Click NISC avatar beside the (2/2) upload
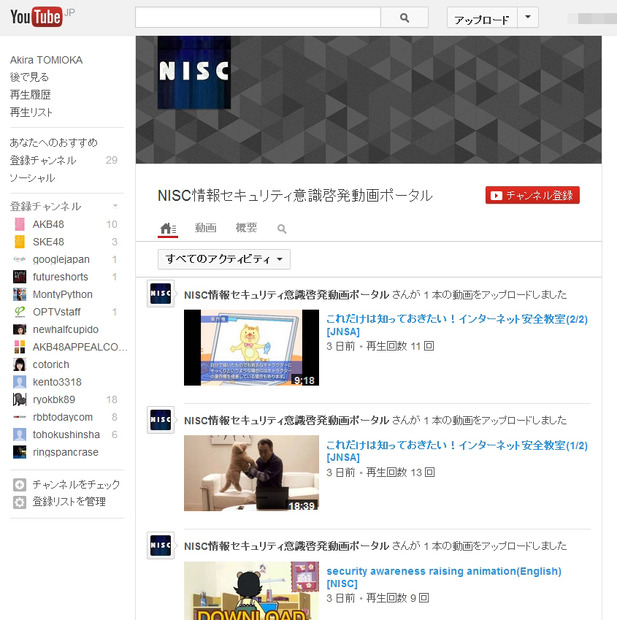617x620 pixels. click(161, 294)
